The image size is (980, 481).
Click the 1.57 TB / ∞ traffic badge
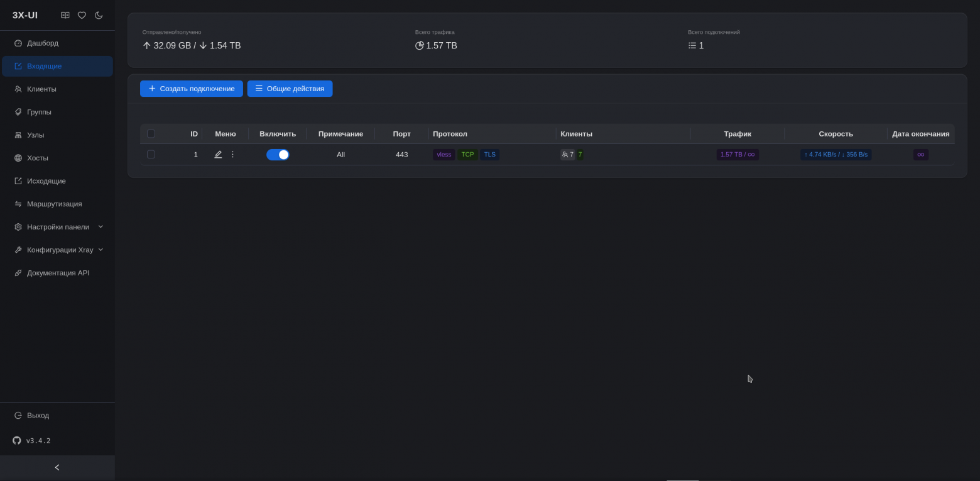point(738,155)
